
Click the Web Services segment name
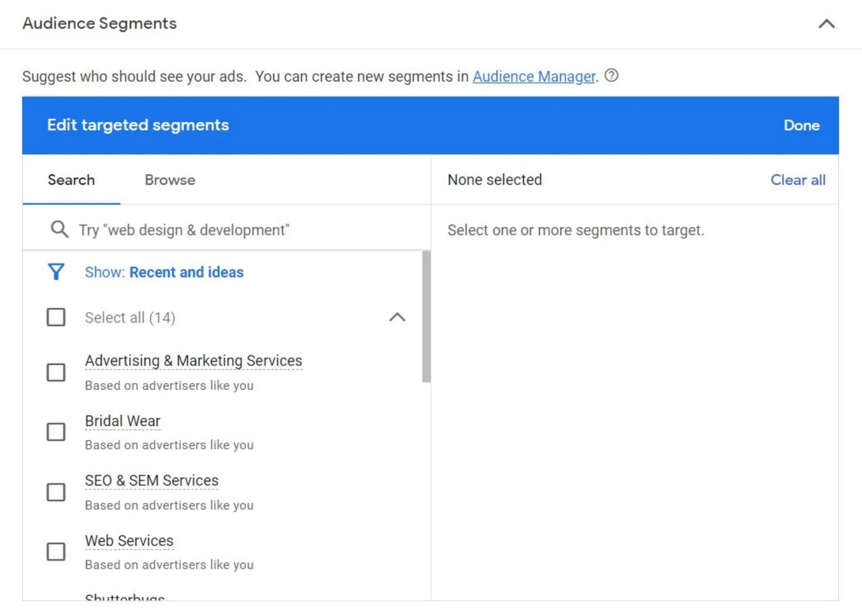(x=129, y=541)
